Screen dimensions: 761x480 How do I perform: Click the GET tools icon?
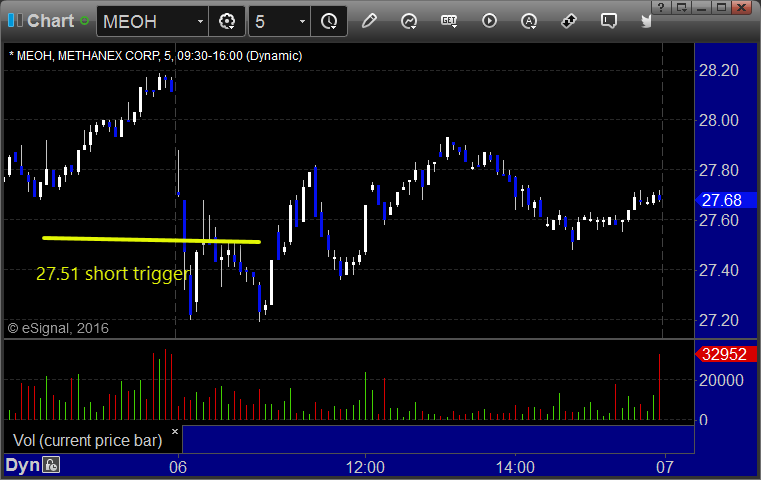(x=449, y=21)
